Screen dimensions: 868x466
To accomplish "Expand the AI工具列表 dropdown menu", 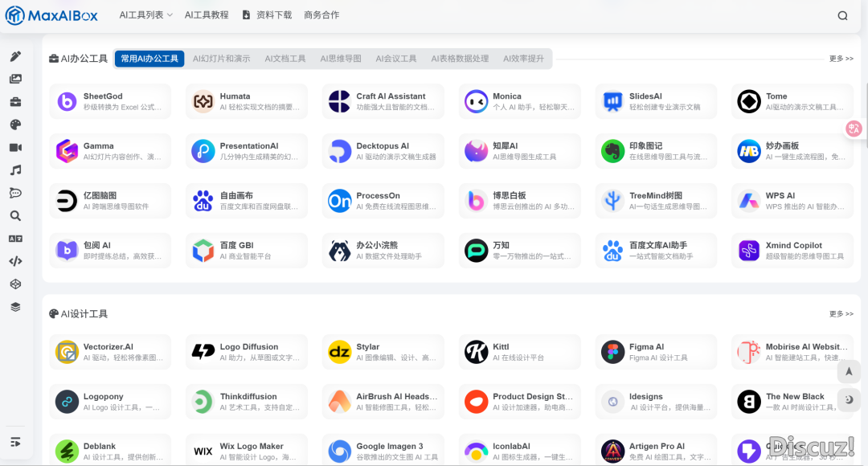I will pyautogui.click(x=145, y=15).
